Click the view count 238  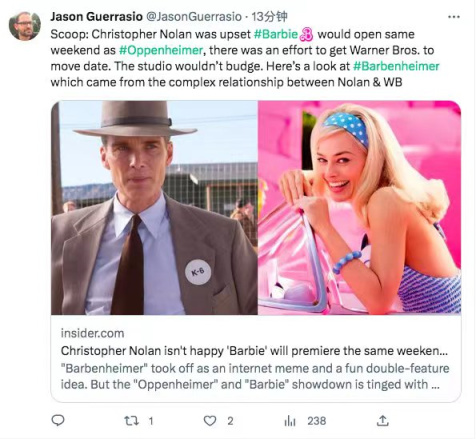(x=316, y=421)
